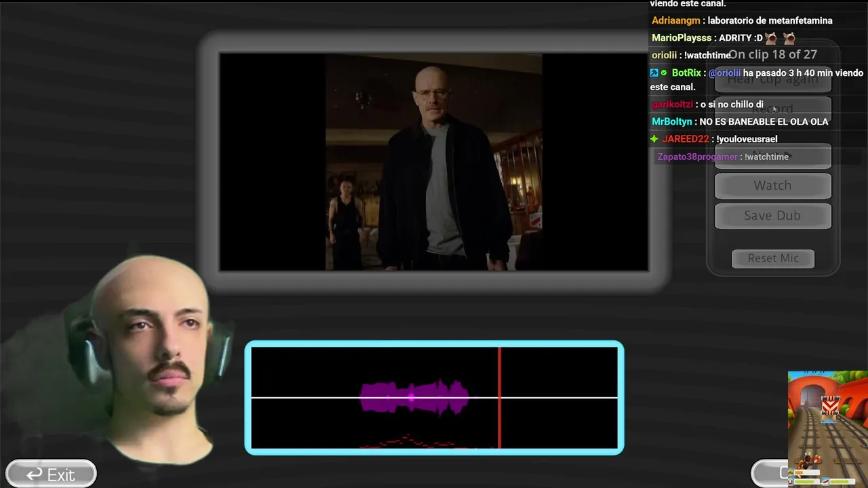868x488 pixels.
Task: Click the BotRix username in chat
Action: (x=686, y=73)
